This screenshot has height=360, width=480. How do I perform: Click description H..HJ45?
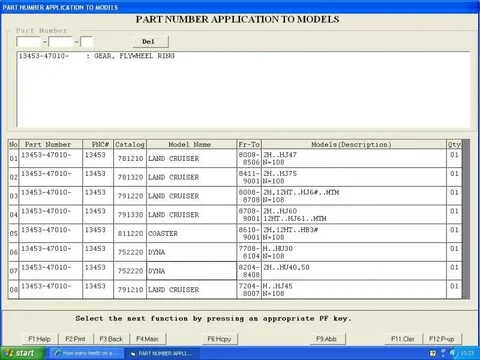click(x=278, y=286)
